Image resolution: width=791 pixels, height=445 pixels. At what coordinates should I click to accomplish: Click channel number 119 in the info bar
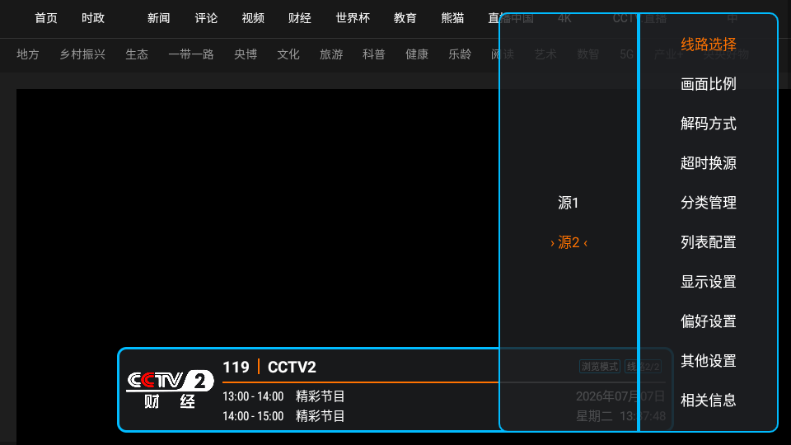(x=236, y=367)
